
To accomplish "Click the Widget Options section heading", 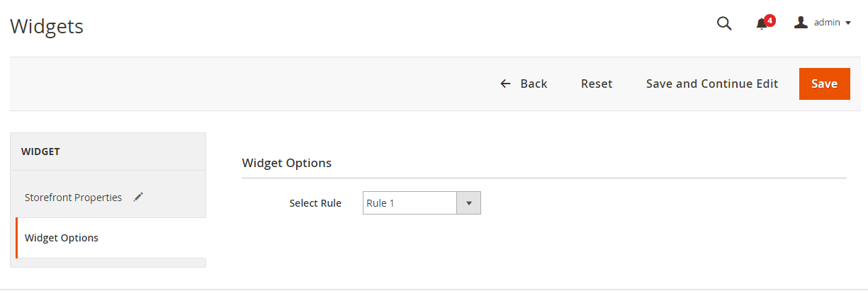I will [x=286, y=163].
